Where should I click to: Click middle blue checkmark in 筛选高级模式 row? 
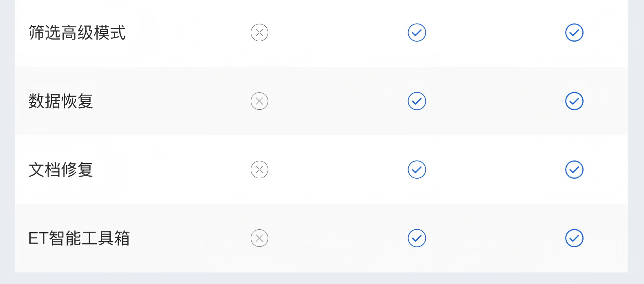pyautogui.click(x=417, y=33)
